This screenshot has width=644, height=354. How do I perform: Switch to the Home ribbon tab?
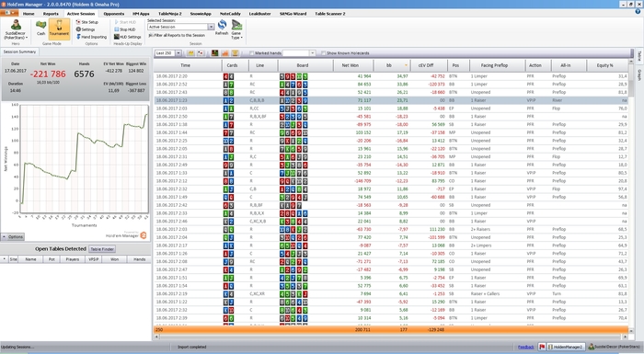(29, 14)
